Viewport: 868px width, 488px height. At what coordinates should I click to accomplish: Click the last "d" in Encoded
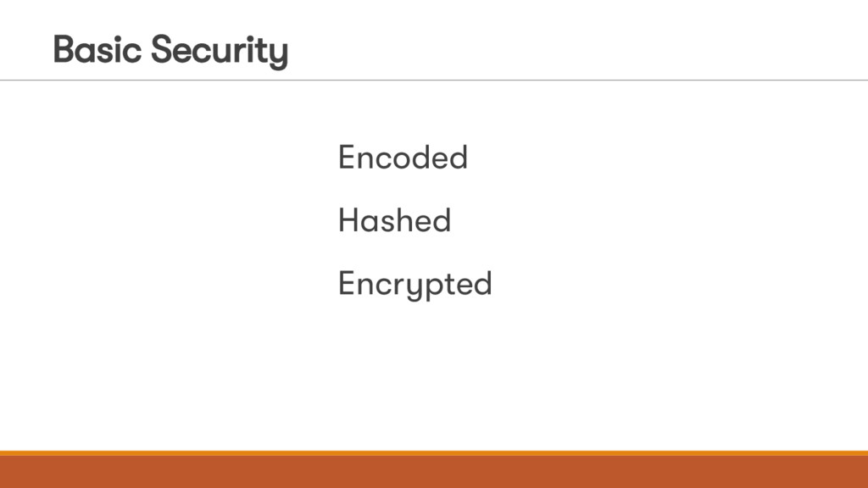(458, 158)
